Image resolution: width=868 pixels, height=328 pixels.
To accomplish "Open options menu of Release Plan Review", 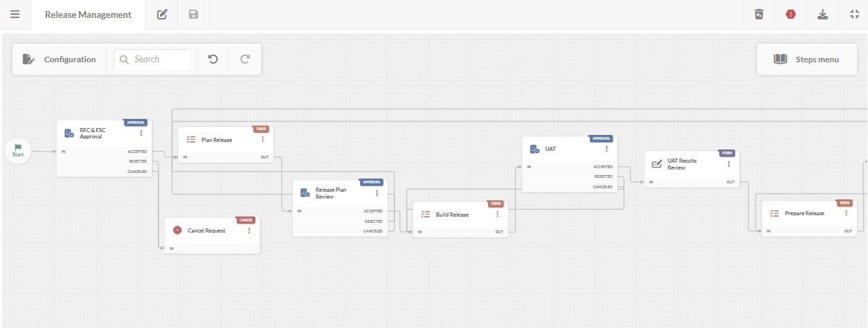I will (377, 193).
